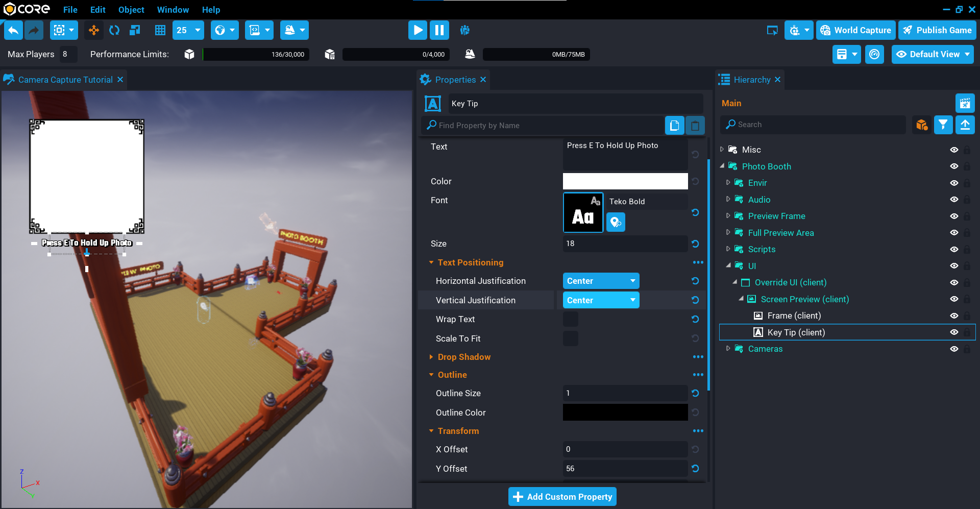Image resolution: width=980 pixels, height=509 pixels.
Task: Select the Rotate tool icon
Action: (x=114, y=30)
